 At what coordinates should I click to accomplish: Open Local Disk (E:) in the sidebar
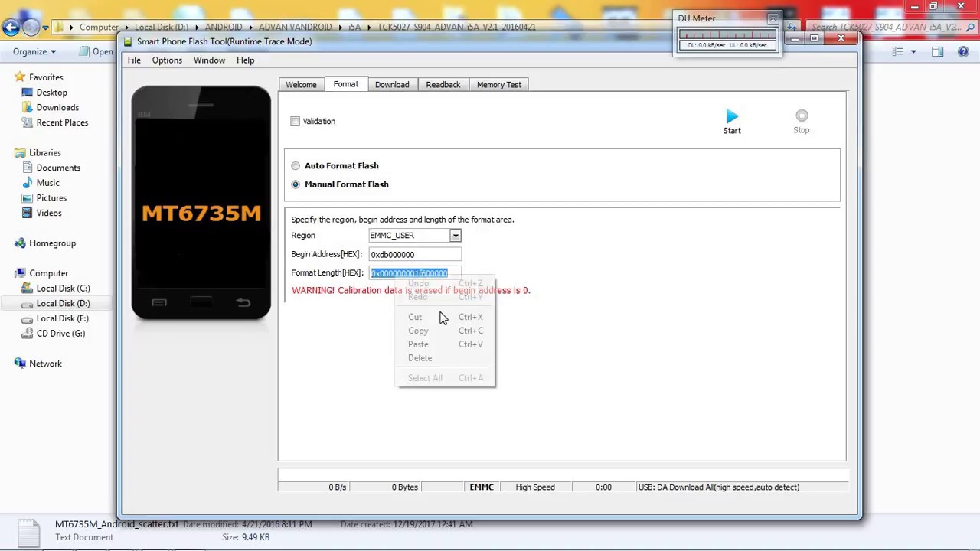(63, 318)
